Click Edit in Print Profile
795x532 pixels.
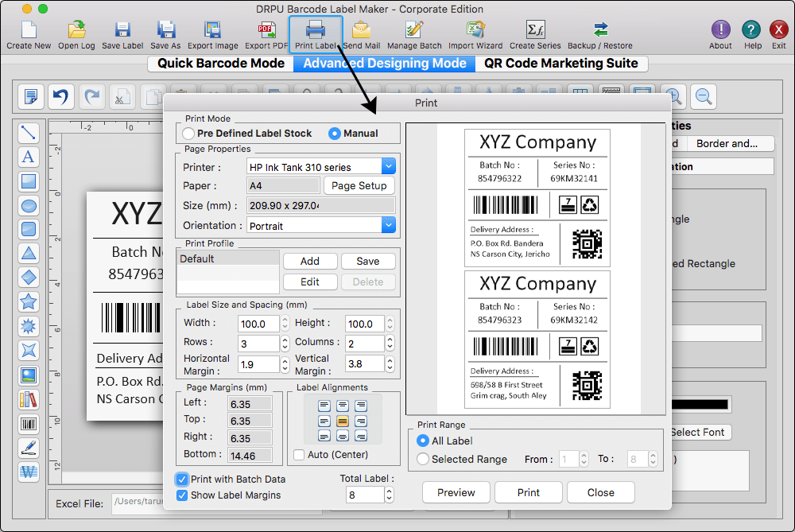(310, 282)
